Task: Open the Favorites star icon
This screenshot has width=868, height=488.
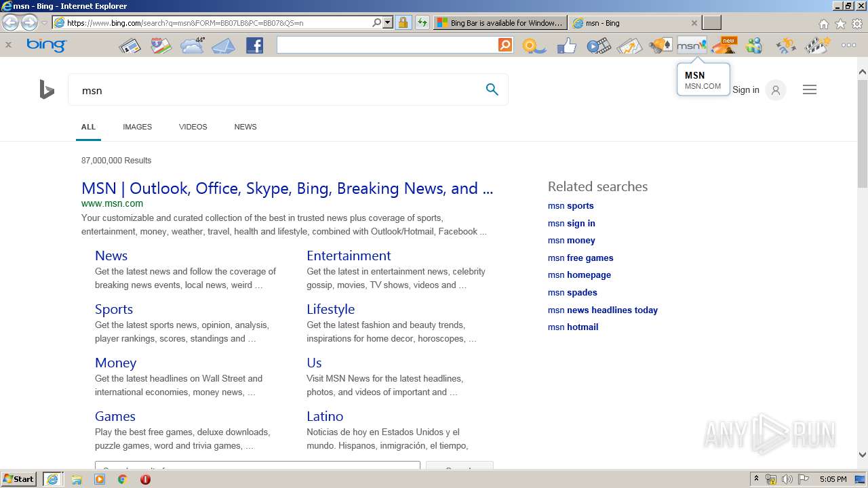Action: click(x=840, y=24)
